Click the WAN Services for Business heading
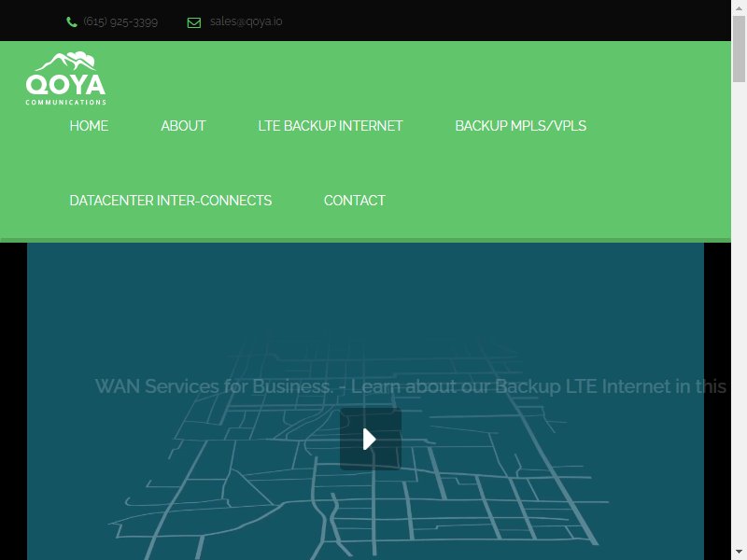Image resolution: width=747 pixels, height=560 pixels. pos(411,386)
